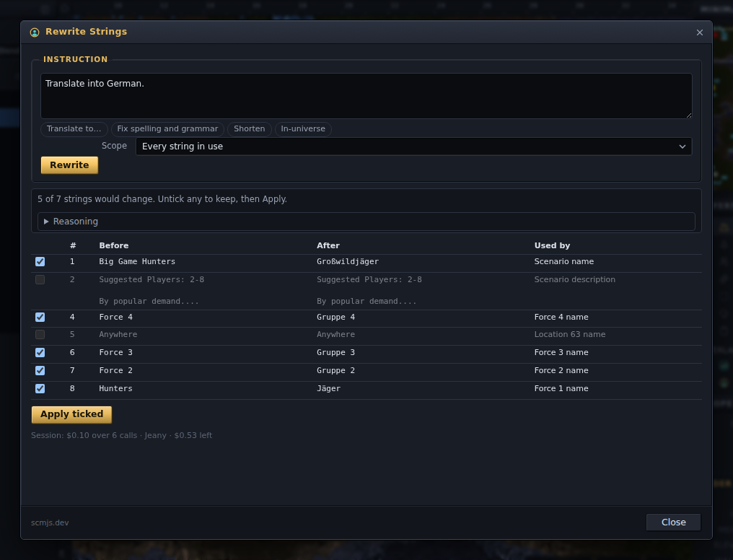Click 'Jäger' after text
Viewport: 733px width, 560px height.
[329, 388]
